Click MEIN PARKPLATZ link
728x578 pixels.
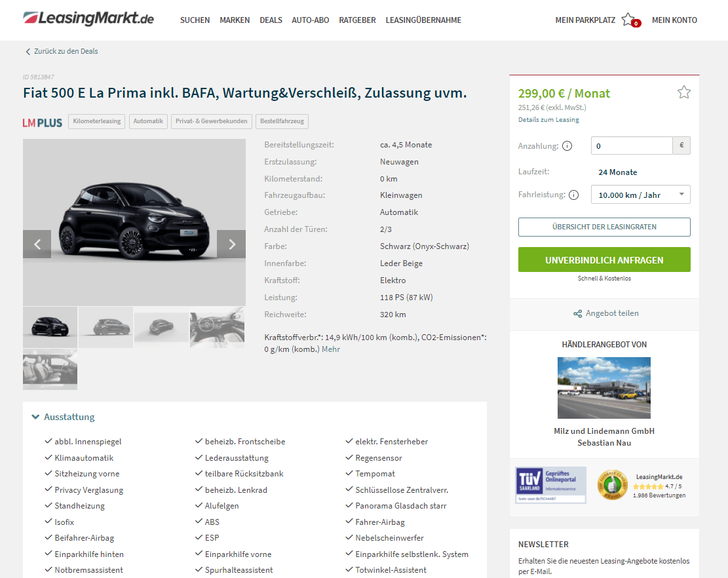(585, 20)
